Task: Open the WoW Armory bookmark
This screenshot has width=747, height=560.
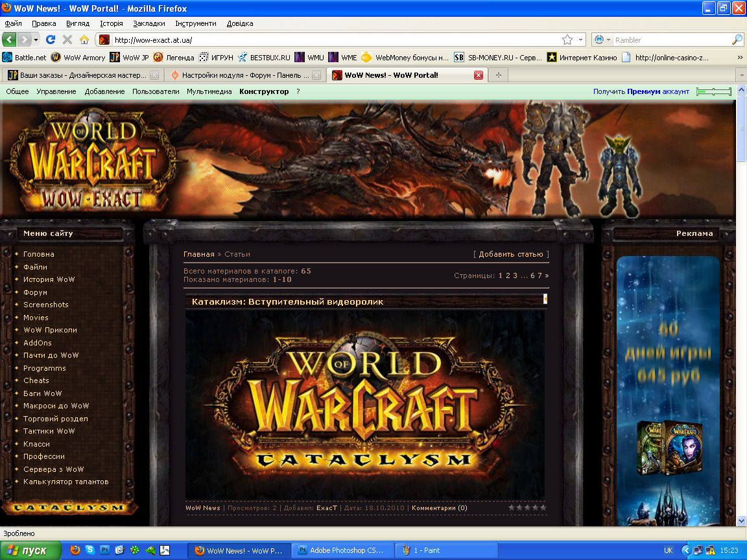Action: (x=78, y=58)
